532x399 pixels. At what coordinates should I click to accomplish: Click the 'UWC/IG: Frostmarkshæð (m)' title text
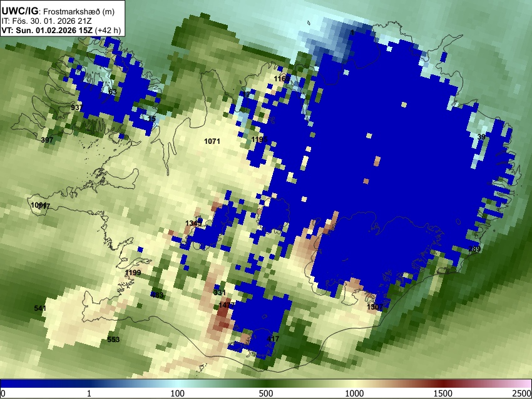coord(58,11)
